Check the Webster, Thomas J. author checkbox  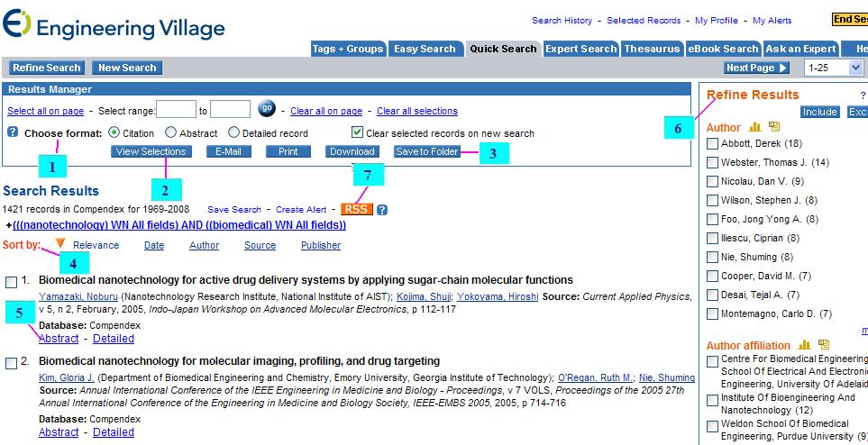(712, 163)
